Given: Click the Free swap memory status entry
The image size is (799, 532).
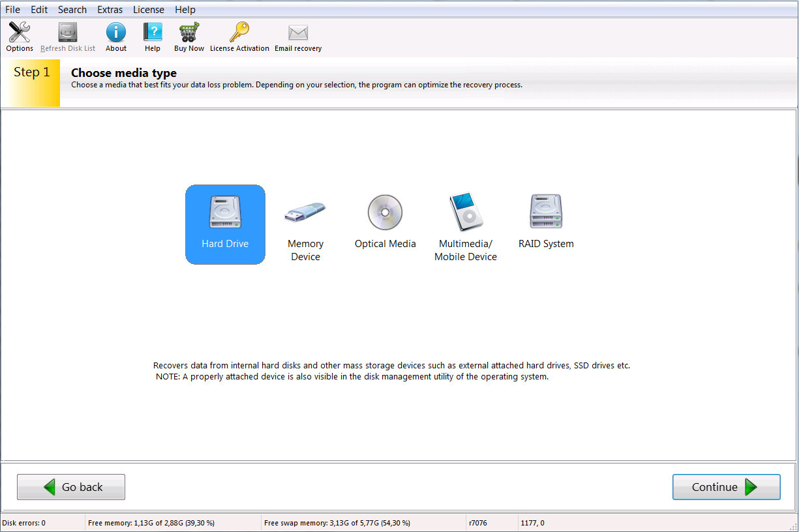Looking at the screenshot, I should [337, 523].
